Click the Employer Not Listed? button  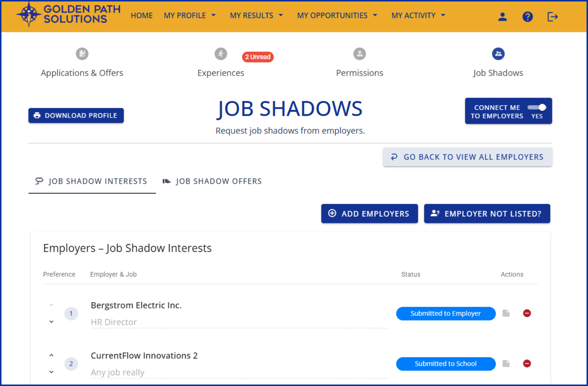pos(487,214)
